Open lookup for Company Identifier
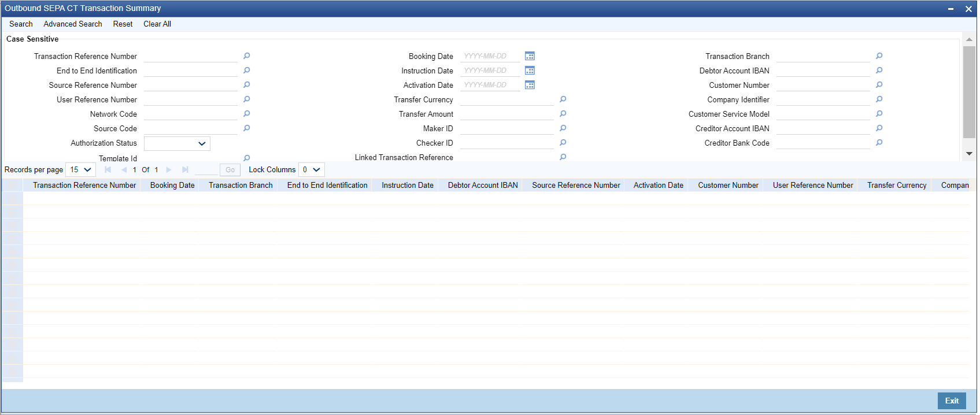This screenshot has width=980, height=415. coord(879,99)
